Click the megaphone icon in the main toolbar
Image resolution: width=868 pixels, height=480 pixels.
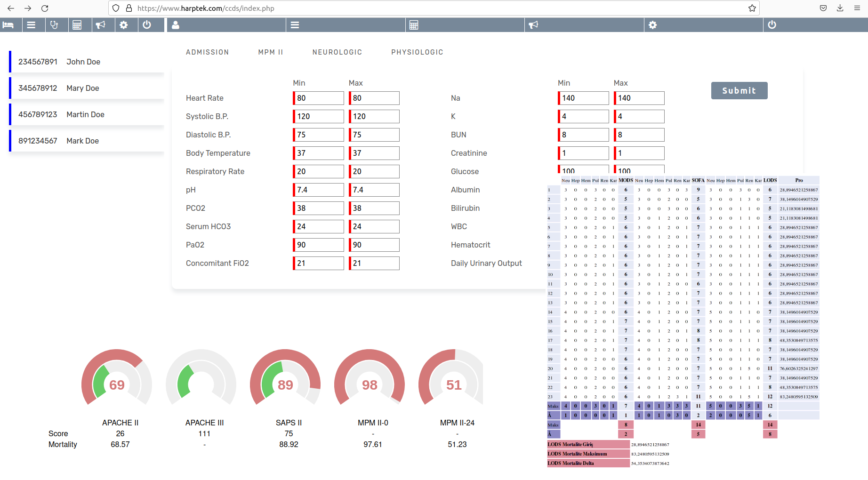[x=533, y=25]
